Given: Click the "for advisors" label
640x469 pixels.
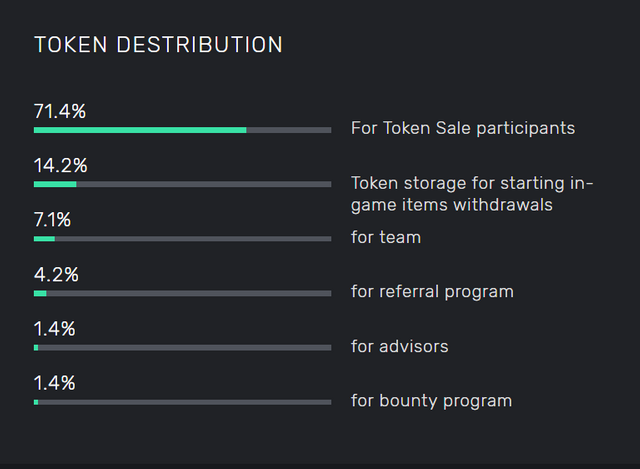Looking at the screenshot, I should pyautogui.click(x=400, y=346).
